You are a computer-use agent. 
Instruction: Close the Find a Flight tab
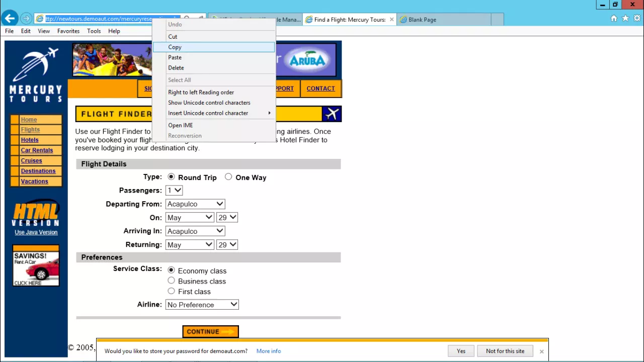392,20
